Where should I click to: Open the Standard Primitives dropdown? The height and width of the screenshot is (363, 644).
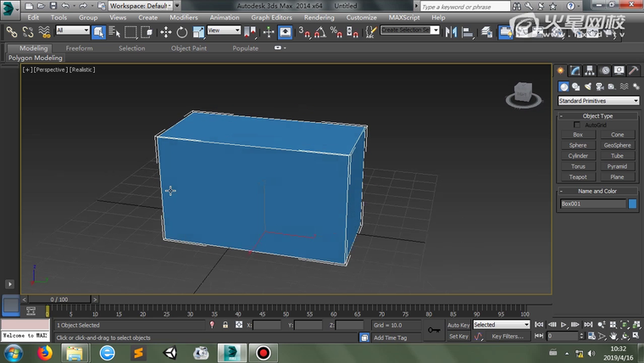click(597, 101)
